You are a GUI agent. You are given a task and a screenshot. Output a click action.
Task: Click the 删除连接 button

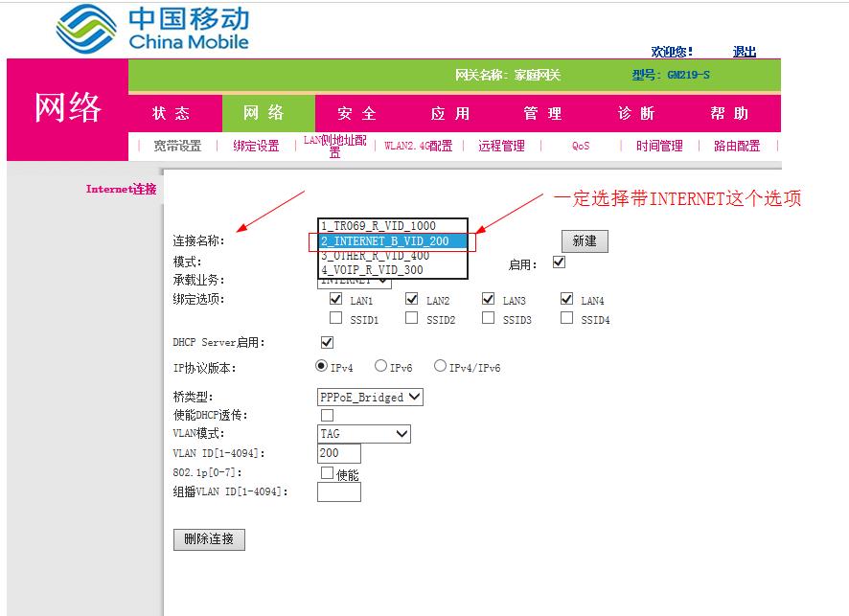click(208, 538)
